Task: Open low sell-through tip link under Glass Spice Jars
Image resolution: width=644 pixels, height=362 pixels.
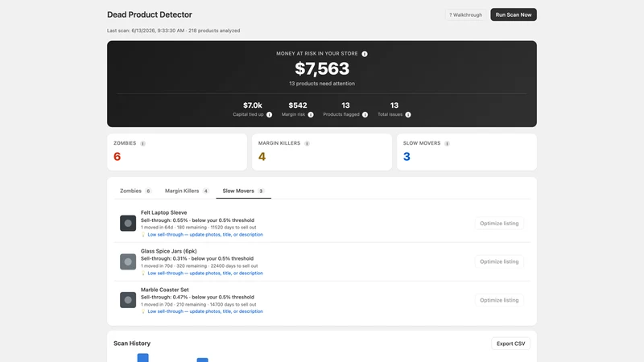Action: click(x=205, y=274)
